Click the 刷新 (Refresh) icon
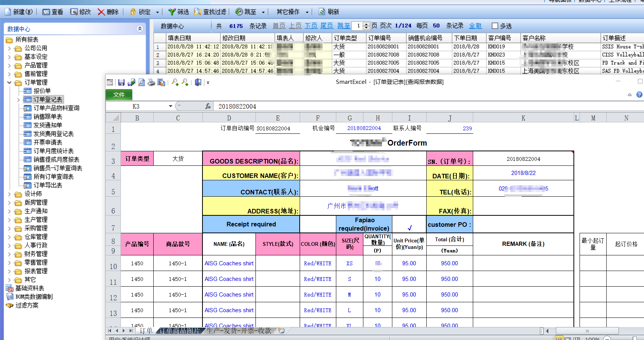The height and width of the screenshot is (340, 644). point(322,12)
